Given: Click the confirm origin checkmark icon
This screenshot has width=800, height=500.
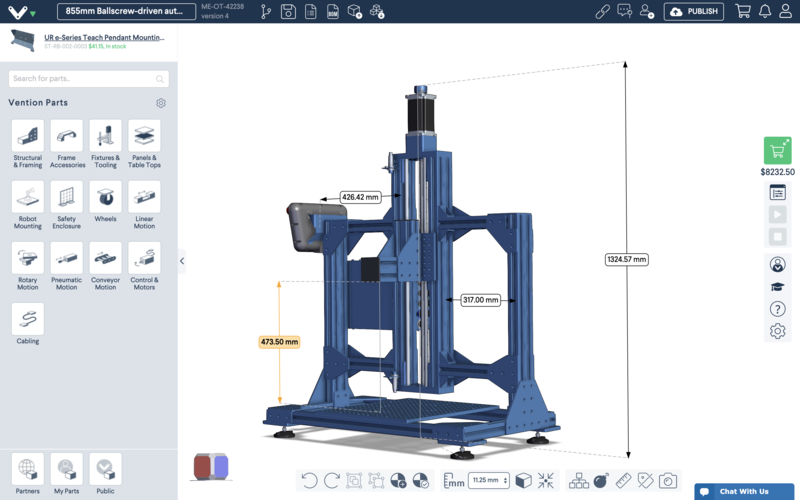Looking at the screenshot, I should pos(420,481).
